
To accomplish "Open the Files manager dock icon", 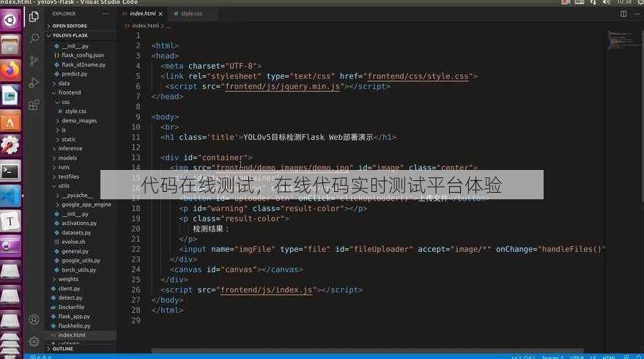I will coord(10,45).
